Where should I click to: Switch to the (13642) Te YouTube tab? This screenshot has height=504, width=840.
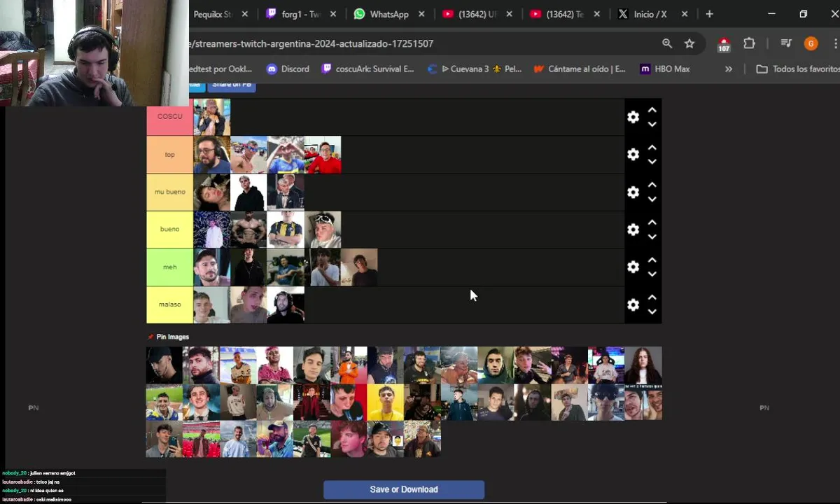(x=566, y=14)
